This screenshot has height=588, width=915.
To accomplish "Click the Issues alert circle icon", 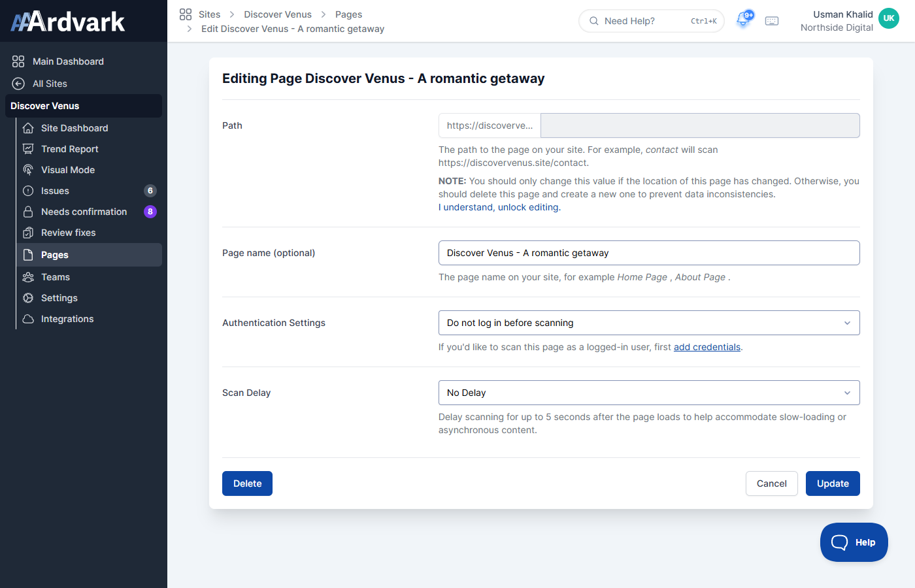I will pyautogui.click(x=28, y=191).
